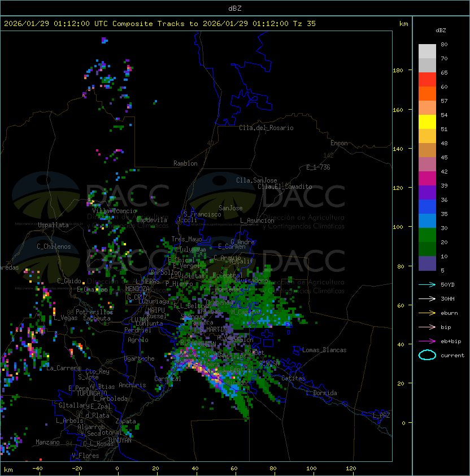Click the Encon map label
470x476 pixels.
[339, 143]
